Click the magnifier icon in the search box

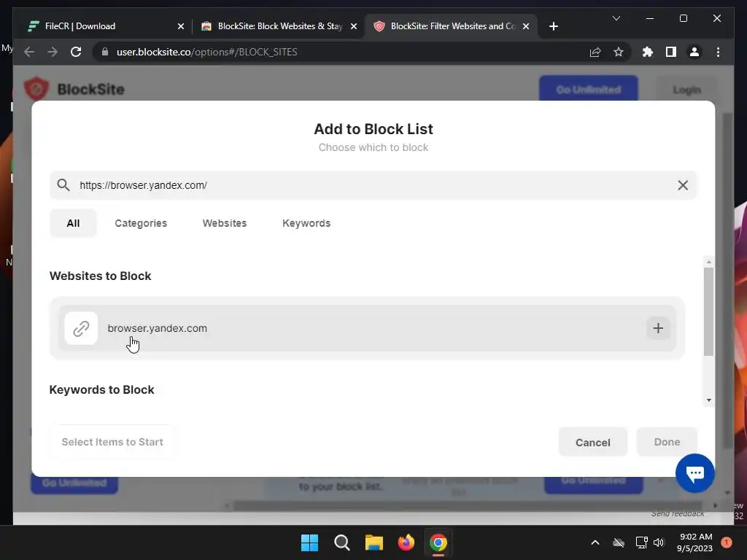[x=63, y=184]
